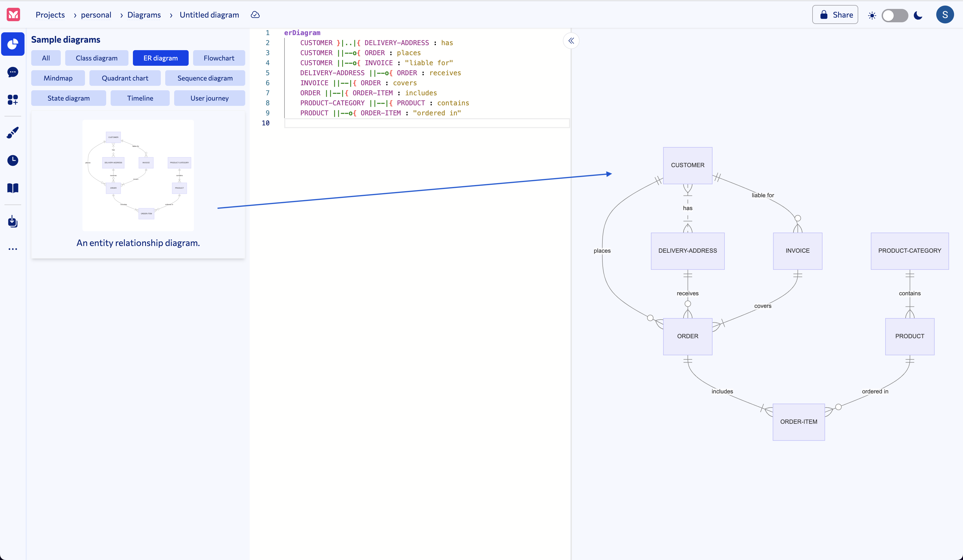Select the Sequence diagram sample filter
963x560 pixels.
(205, 78)
